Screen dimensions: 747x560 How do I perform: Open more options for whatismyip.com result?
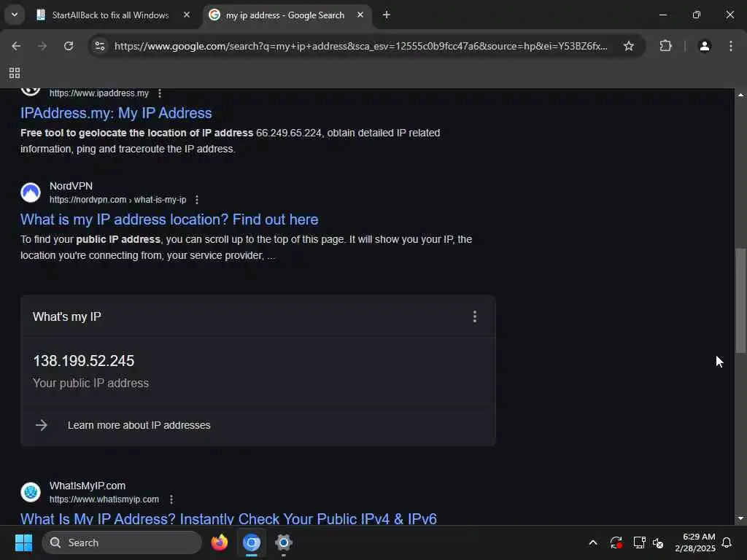point(171,499)
